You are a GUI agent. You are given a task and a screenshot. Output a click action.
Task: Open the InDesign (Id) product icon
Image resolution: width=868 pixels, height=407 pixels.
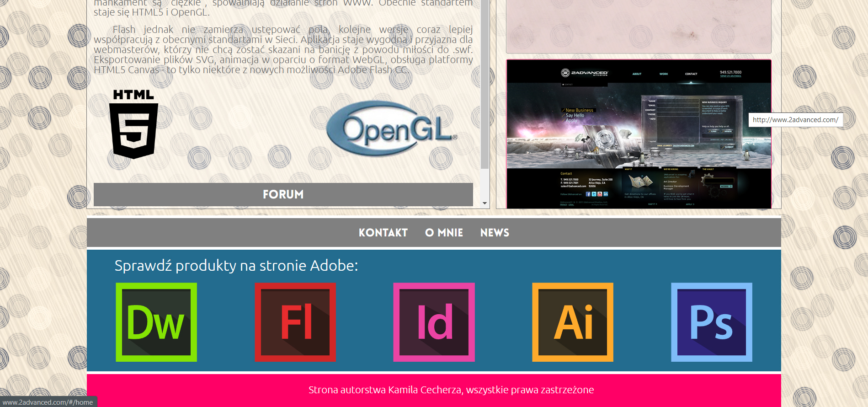pos(434,322)
